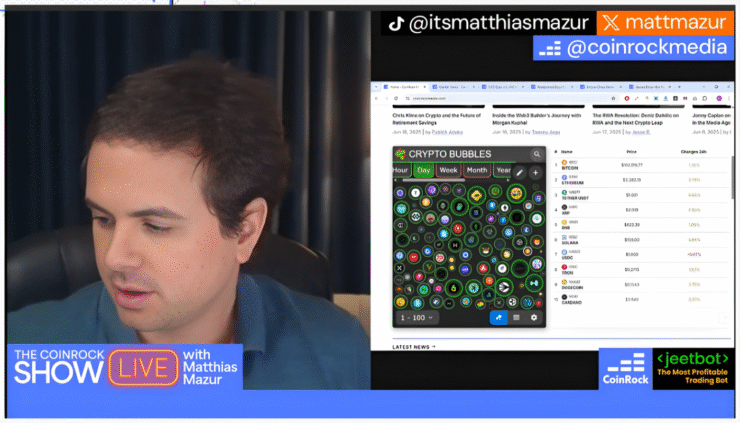The width and height of the screenshot is (740, 423).
Task: Click the Changes 24h column header
Action: pyautogui.click(x=693, y=152)
